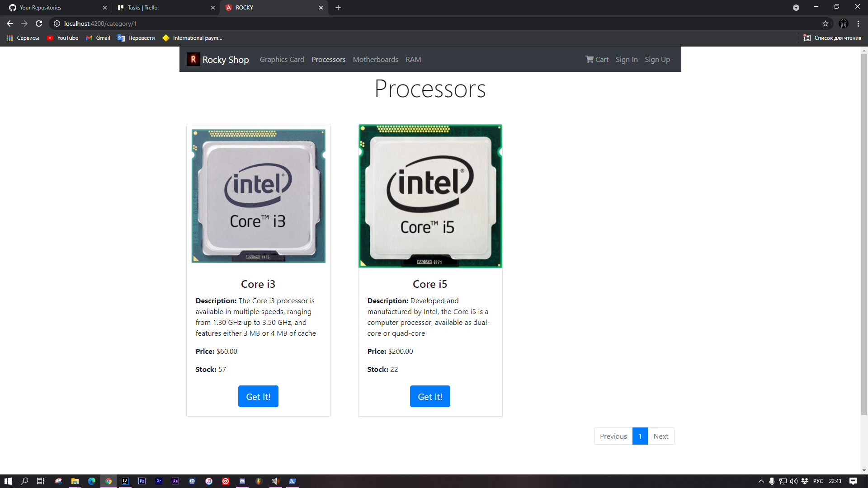View site information icon in address bar
This screenshot has height=488, width=868.
(x=57, y=23)
